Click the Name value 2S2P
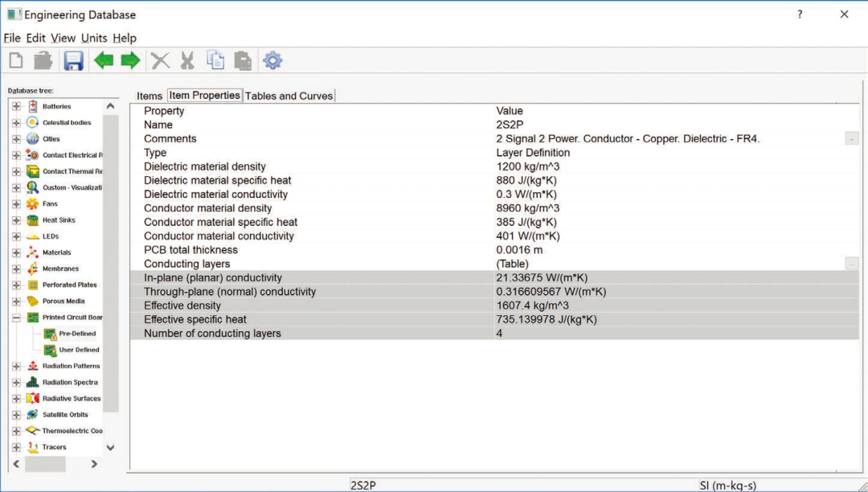This screenshot has width=868, height=492. click(x=510, y=125)
